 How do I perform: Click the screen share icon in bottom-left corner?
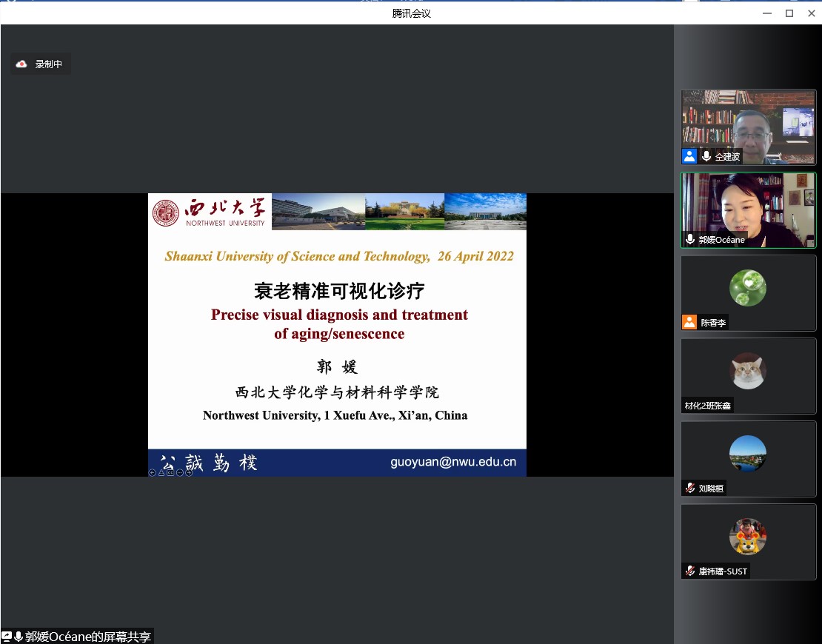click(7, 637)
